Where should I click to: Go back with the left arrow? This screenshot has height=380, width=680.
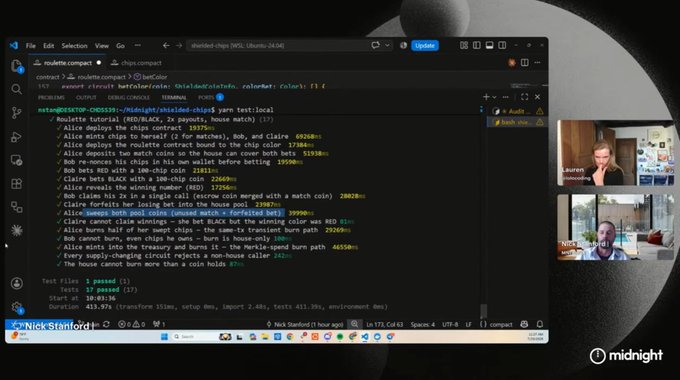pyautogui.click(x=166, y=46)
